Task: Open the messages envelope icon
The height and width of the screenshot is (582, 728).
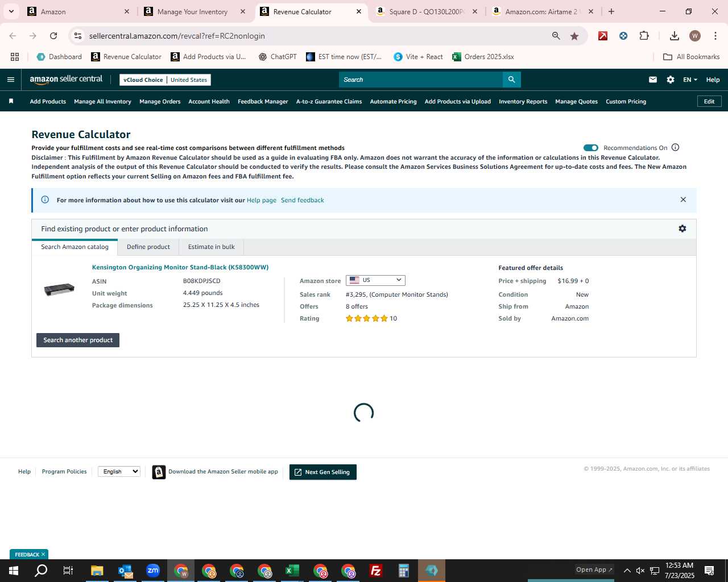Action: click(x=653, y=80)
